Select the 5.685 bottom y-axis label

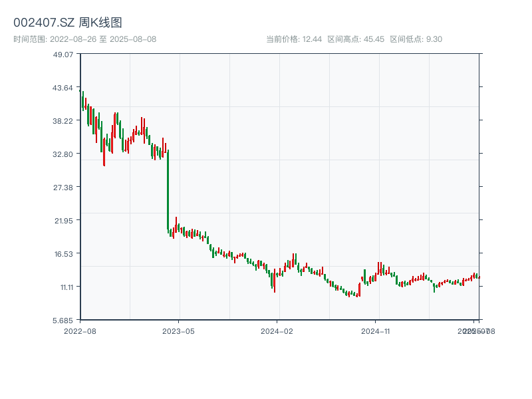coord(63,320)
